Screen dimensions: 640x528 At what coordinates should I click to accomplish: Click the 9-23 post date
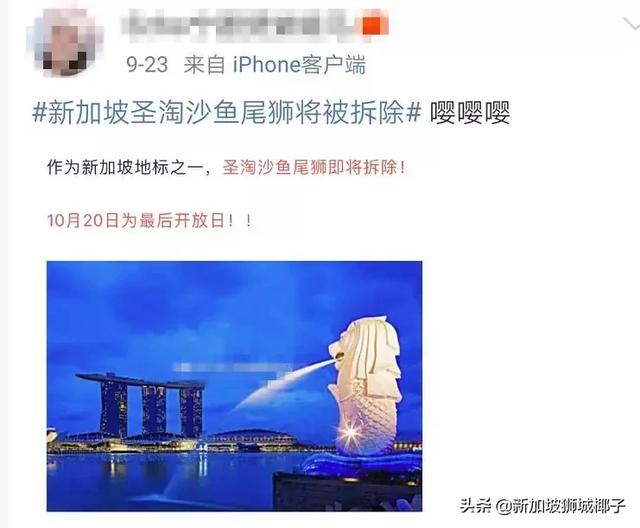[x=147, y=65]
